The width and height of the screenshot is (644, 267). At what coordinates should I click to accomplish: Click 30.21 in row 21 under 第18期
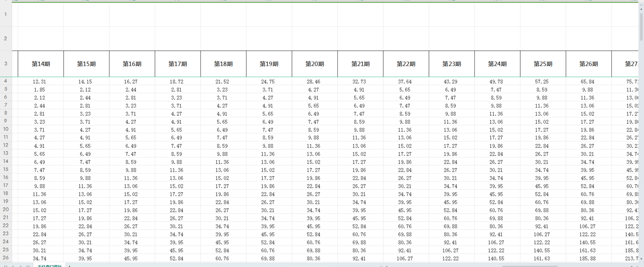pyautogui.click(x=223, y=218)
